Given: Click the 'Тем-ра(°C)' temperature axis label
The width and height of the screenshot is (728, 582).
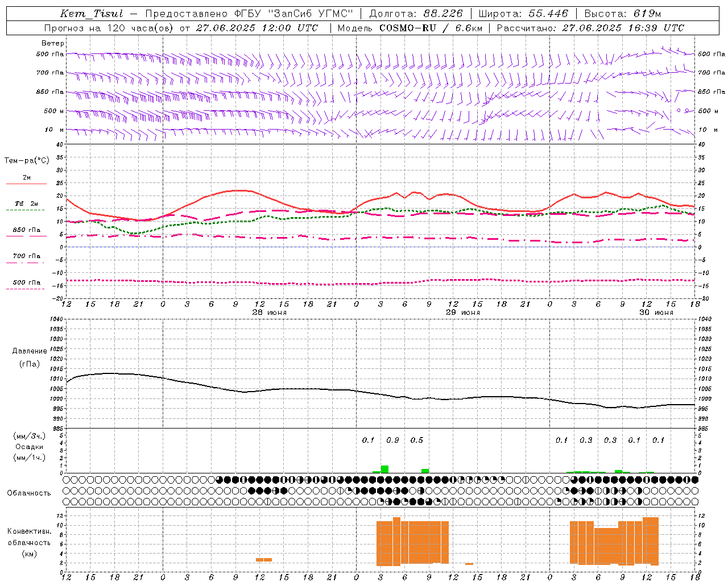Looking at the screenshot, I should click(27, 161).
